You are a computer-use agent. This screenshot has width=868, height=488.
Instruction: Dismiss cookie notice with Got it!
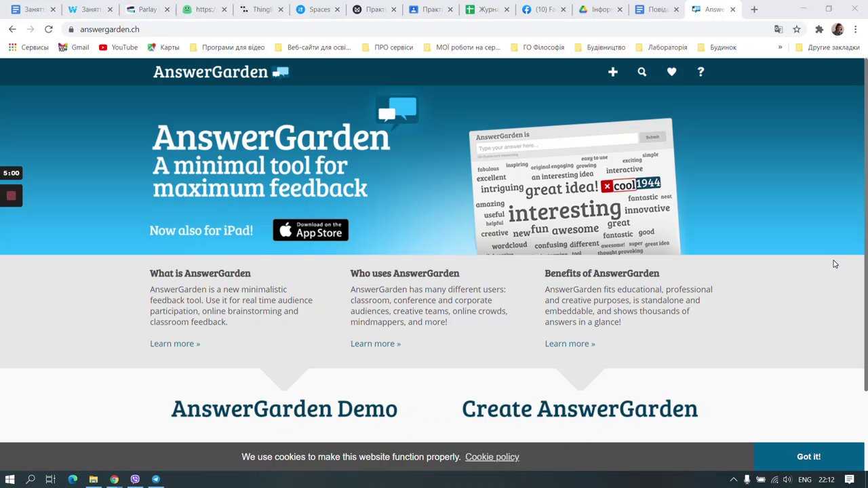(x=808, y=457)
